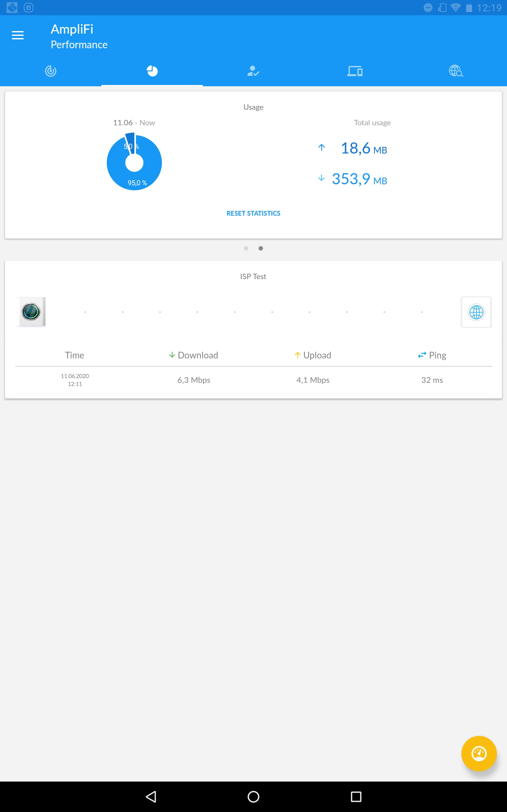Select the 11.06.2020 ISP test result row
The image size is (507, 812).
pyautogui.click(x=253, y=380)
